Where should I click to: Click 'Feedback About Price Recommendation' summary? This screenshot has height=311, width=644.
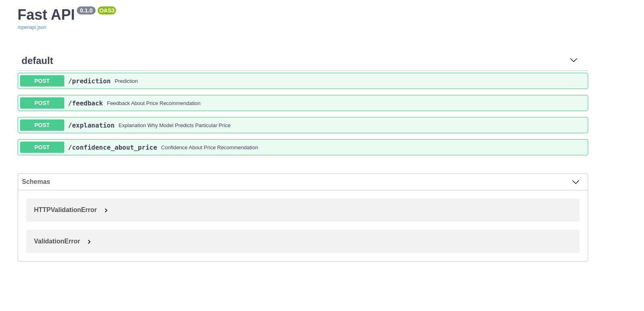point(153,103)
